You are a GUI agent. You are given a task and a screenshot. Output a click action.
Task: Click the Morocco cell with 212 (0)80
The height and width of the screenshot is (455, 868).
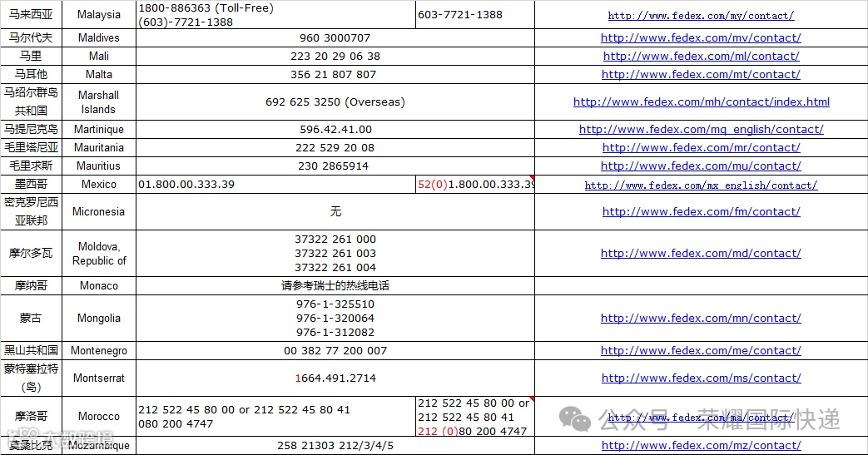click(475, 416)
